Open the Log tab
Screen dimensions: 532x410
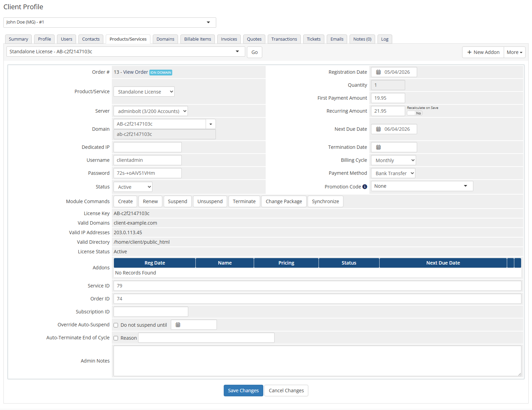(385, 39)
